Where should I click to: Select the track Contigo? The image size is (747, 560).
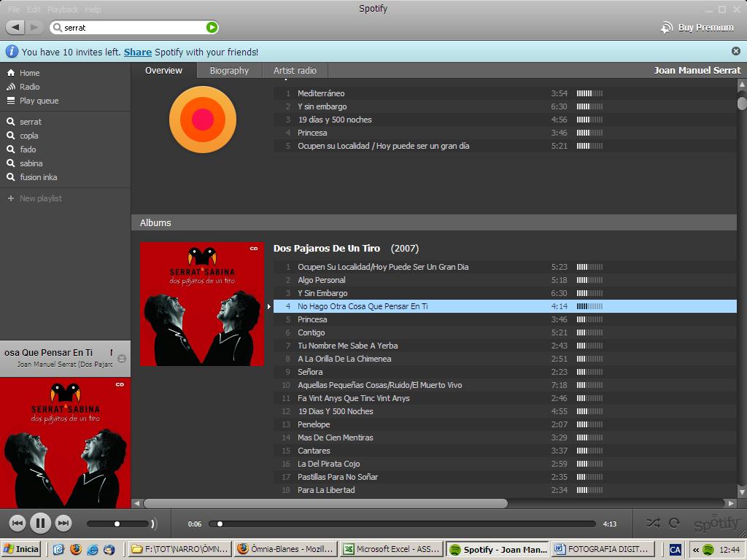tap(505, 332)
